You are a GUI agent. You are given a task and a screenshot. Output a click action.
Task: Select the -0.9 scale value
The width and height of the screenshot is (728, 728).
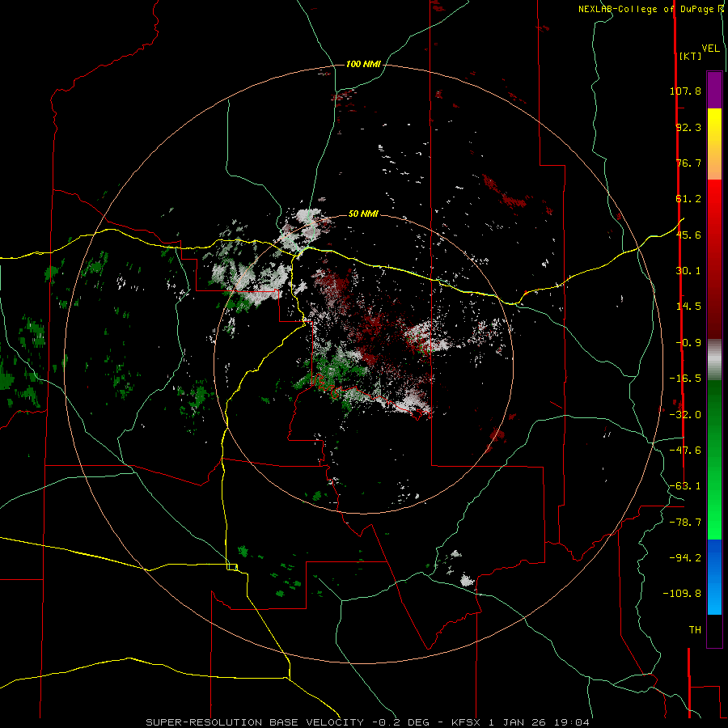(x=688, y=343)
